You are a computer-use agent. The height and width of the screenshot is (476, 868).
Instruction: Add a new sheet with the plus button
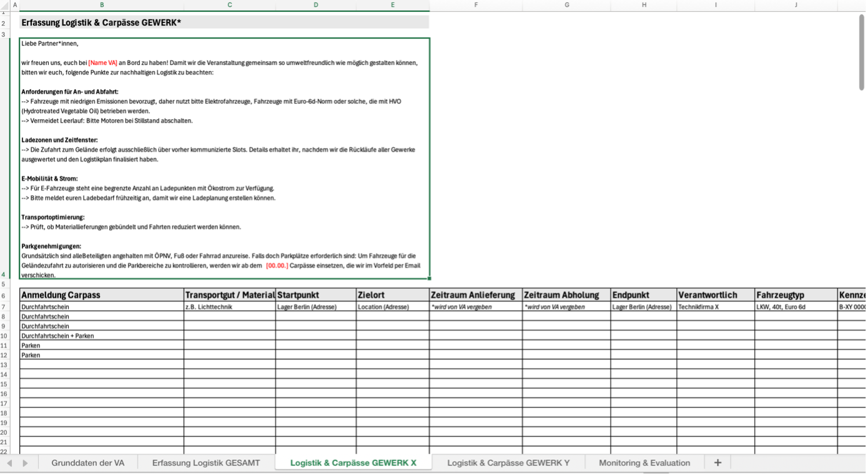click(718, 463)
